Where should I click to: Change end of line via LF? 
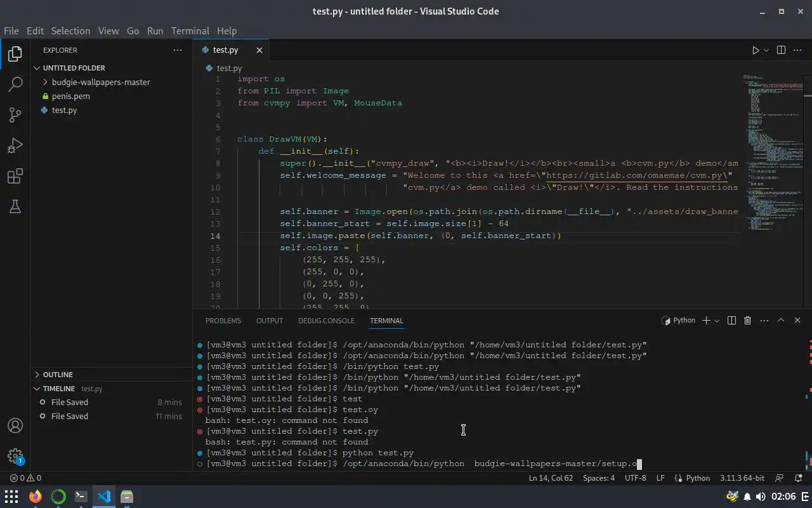tap(660, 478)
